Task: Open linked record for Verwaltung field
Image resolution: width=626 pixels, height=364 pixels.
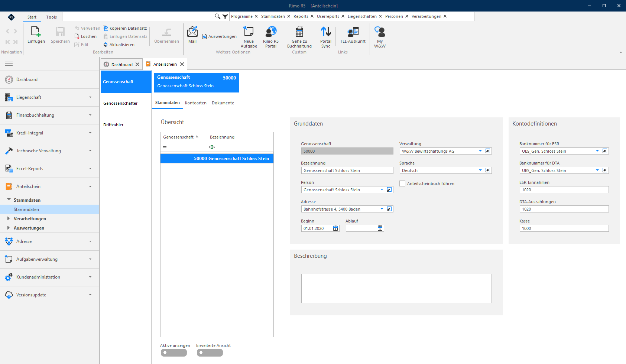Action: [488, 151]
